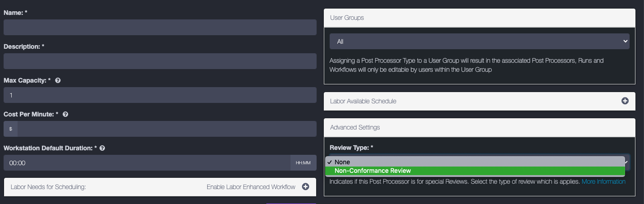Open the User Groups dropdown showing All
This screenshot has height=204, width=644.
pos(479,42)
